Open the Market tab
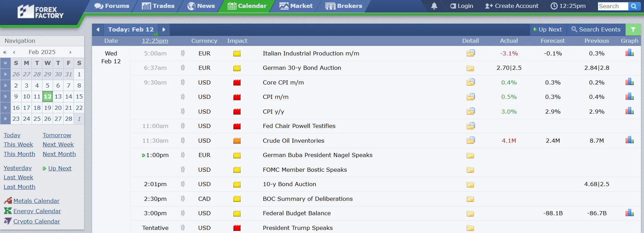This screenshot has height=233, width=644. click(296, 6)
